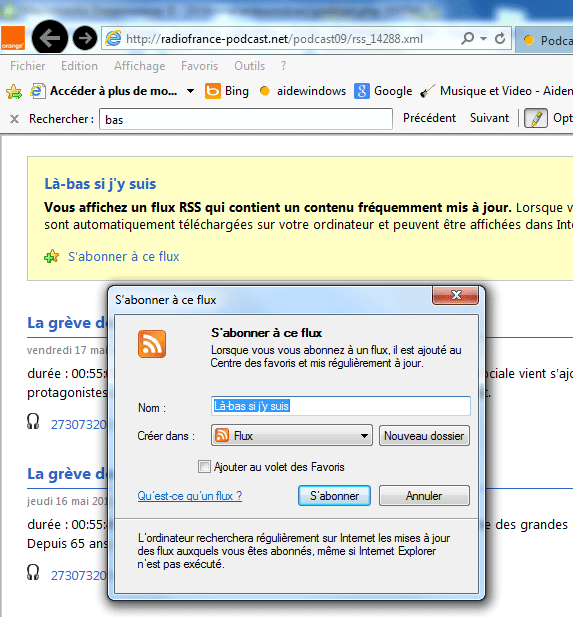Expand the Créer dans Flux dropdown
Viewport: 573px width, 617px height.
pyautogui.click(x=292, y=436)
